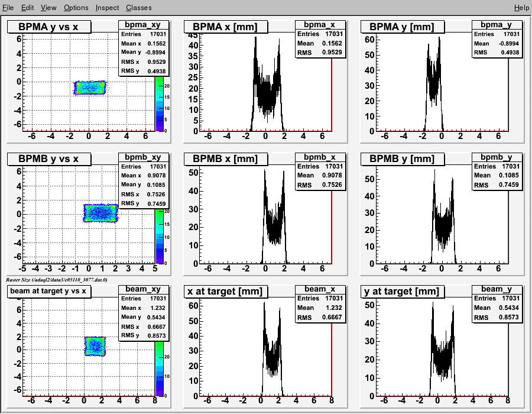
Task: Click 'Mean 0.5434' in beam_y stats
Action: (x=497, y=308)
